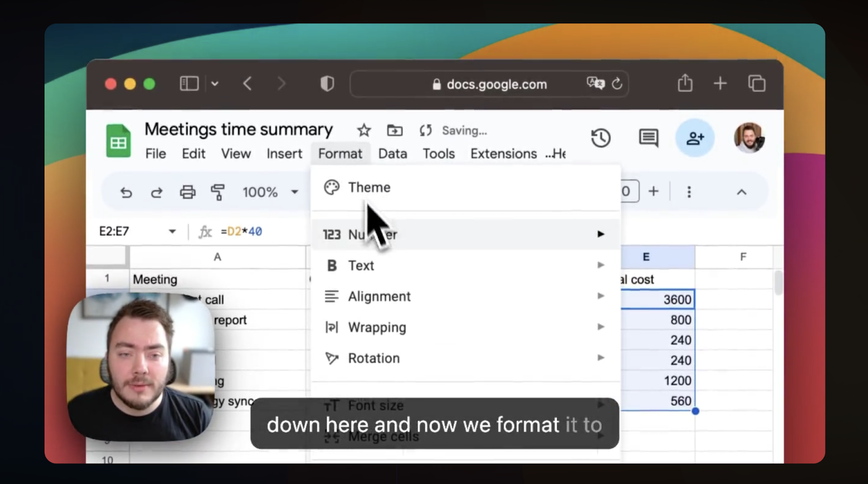Click the cell with value 800

[x=658, y=320]
